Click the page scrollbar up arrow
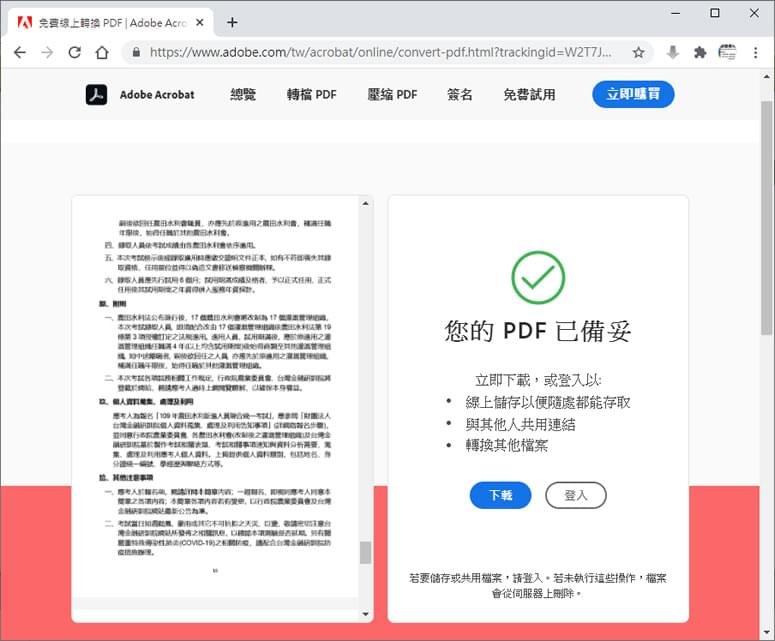Screen dimensions: 775x641 [767, 77]
